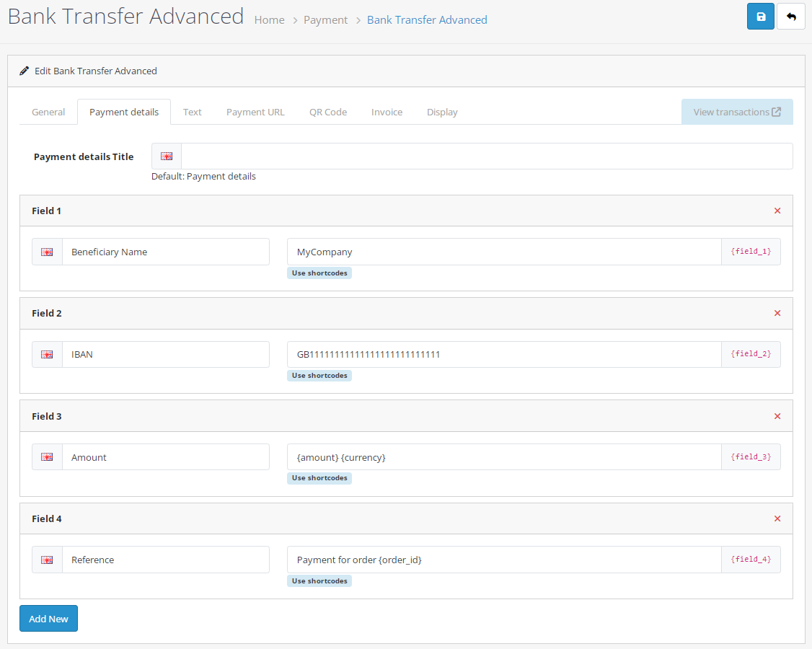Click the IBAN label input
Viewport: 812px width, 649px height.
point(166,354)
